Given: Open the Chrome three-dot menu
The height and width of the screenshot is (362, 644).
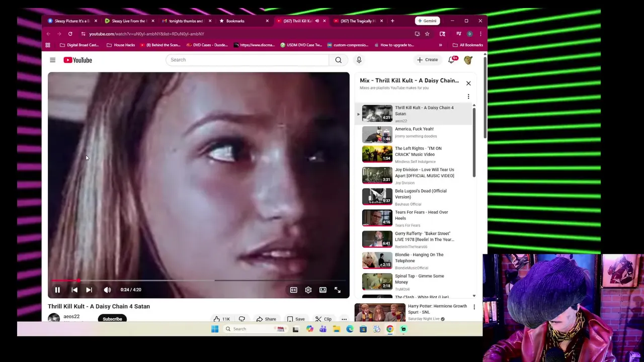Looking at the screenshot, I should (x=480, y=34).
